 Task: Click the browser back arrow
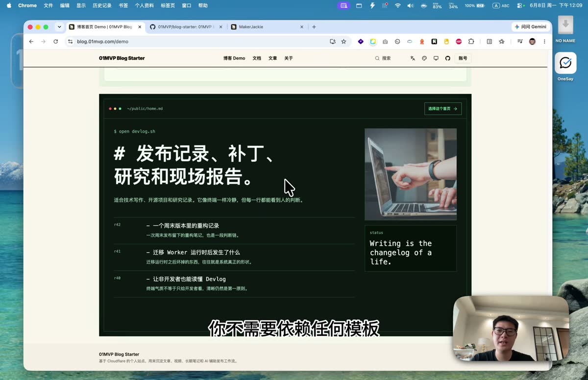click(x=31, y=42)
